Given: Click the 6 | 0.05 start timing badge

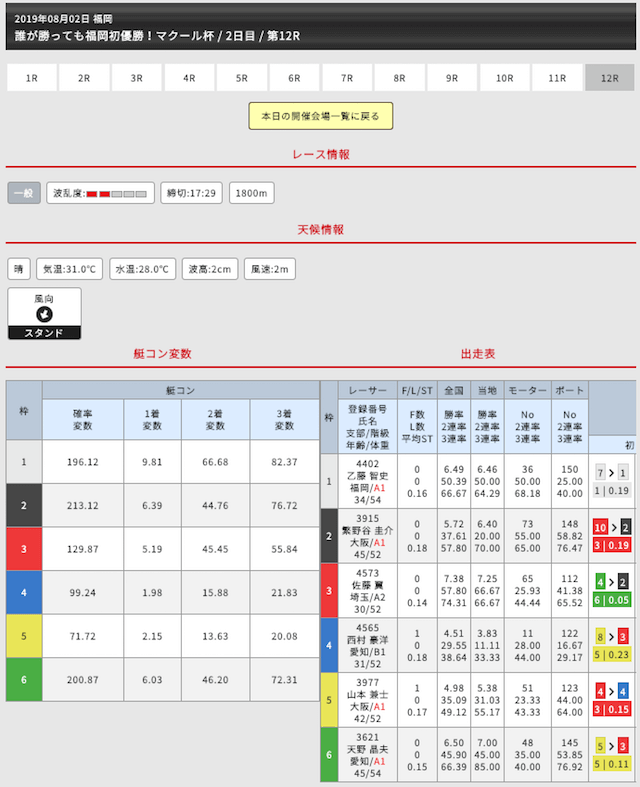Looking at the screenshot, I should [x=611, y=600].
